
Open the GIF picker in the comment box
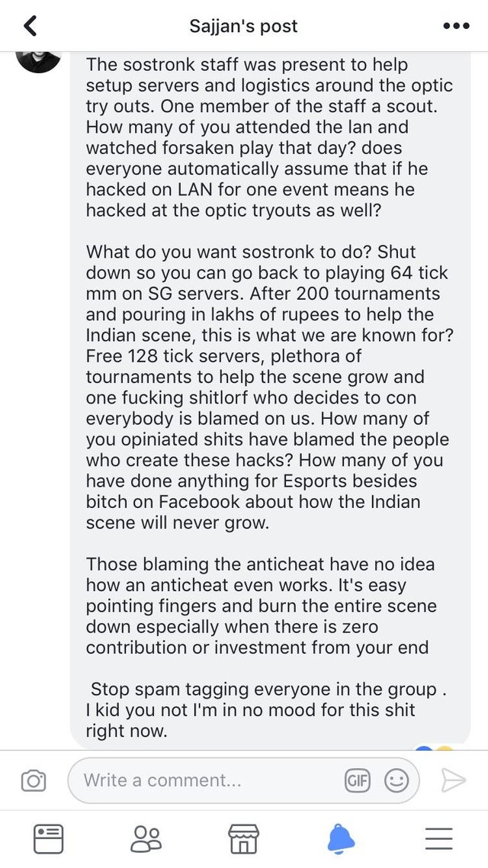(x=358, y=780)
